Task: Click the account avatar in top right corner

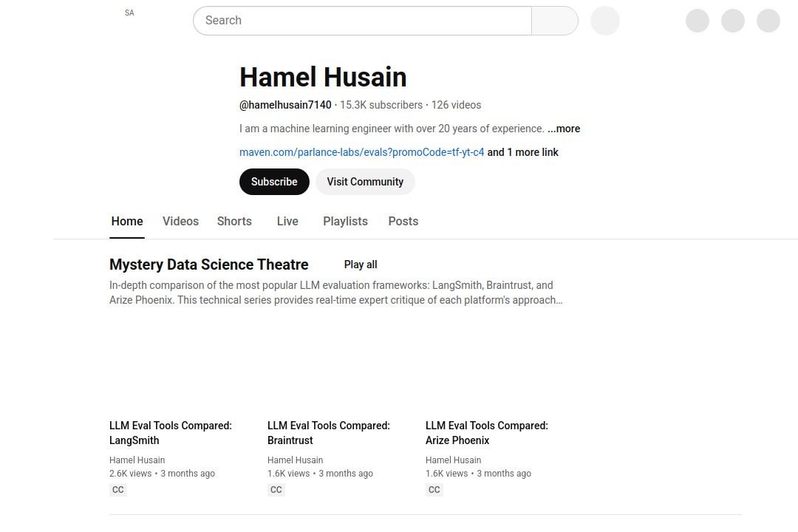Action: (x=768, y=21)
